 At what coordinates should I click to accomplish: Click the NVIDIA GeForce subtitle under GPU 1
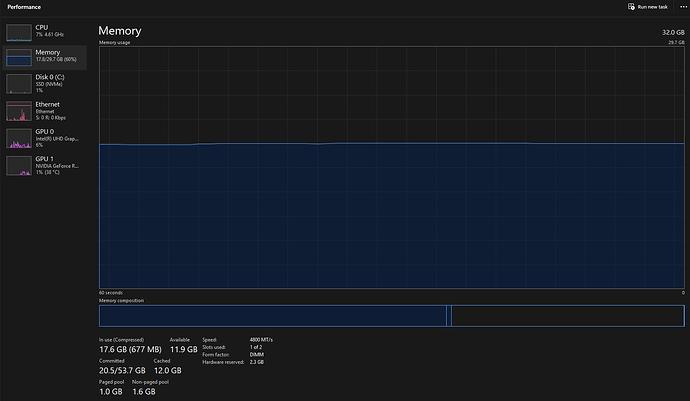(57, 166)
